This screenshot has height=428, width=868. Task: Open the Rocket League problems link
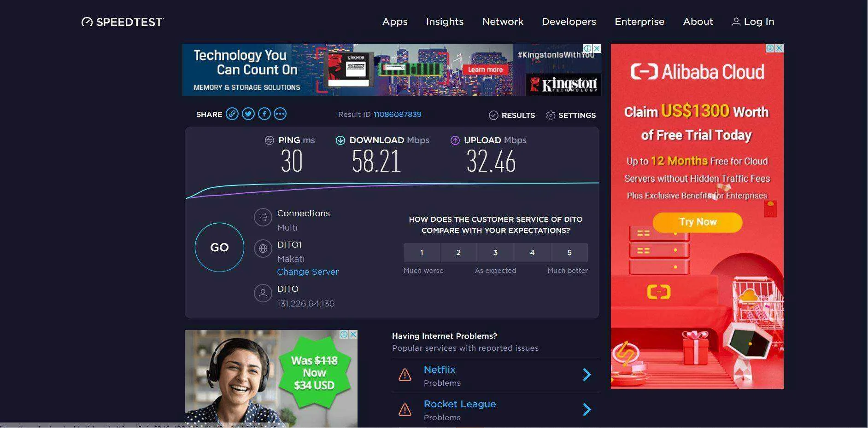point(460,404)
